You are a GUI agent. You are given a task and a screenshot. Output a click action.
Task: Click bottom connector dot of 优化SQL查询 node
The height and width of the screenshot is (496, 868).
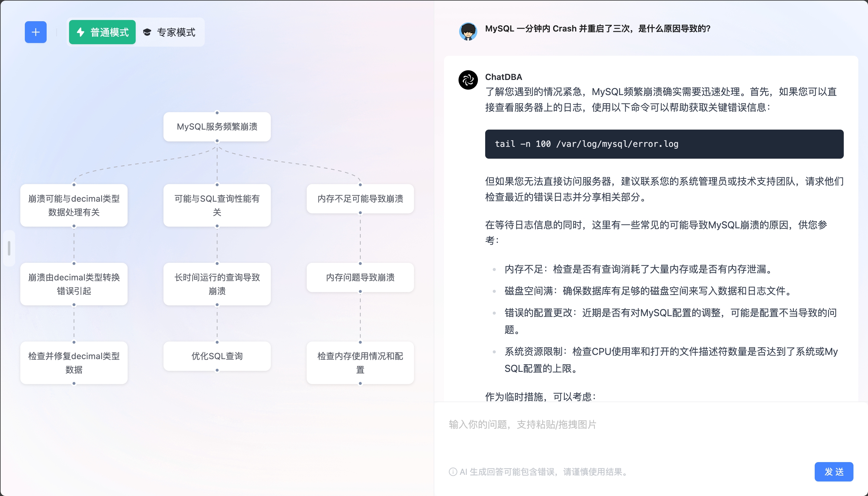[x=217, y=370]
